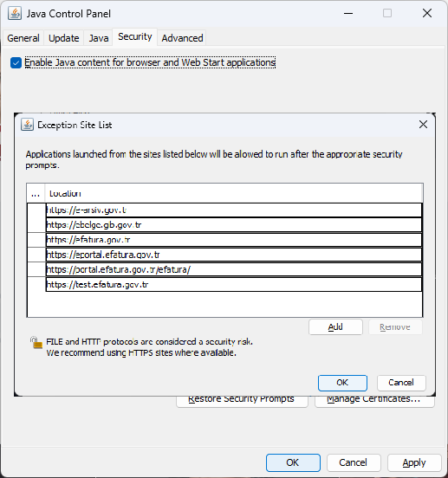The width and height of the screenshot is (448, 478).
Task: Click the Location column header
Action: pos(234,194)
